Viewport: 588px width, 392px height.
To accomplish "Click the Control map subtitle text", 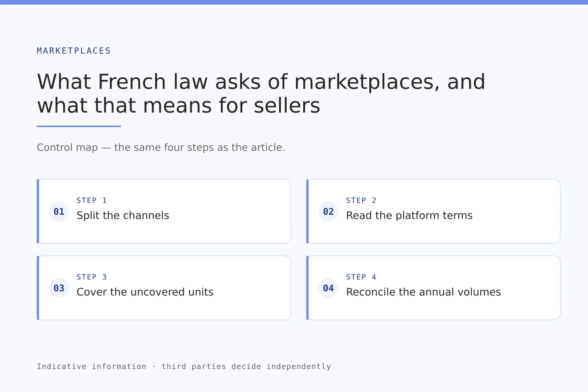I will (x=161, y=147).
